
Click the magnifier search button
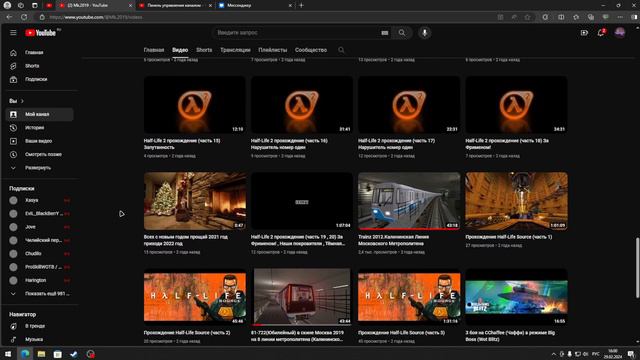pyautogui.click(x=402, y=33)
